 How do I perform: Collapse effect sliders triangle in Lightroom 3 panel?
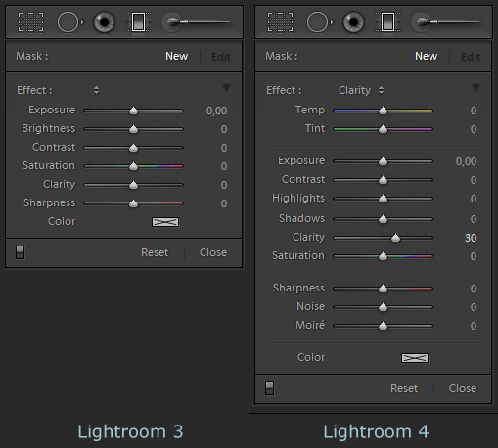pos(226,88)
